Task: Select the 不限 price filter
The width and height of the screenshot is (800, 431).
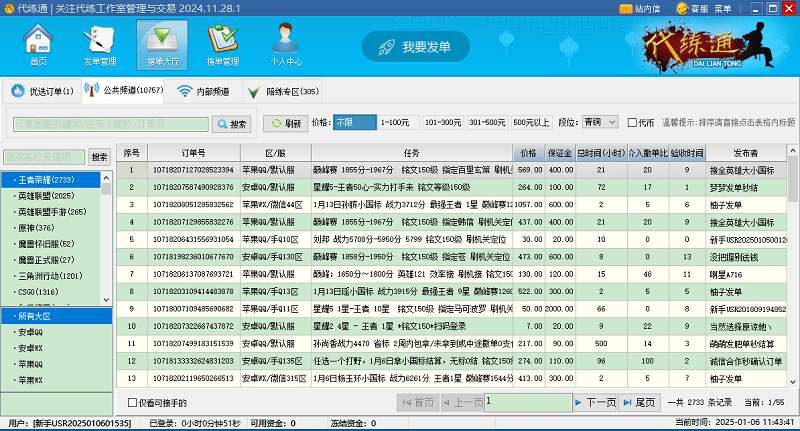Action: (354, 122)
